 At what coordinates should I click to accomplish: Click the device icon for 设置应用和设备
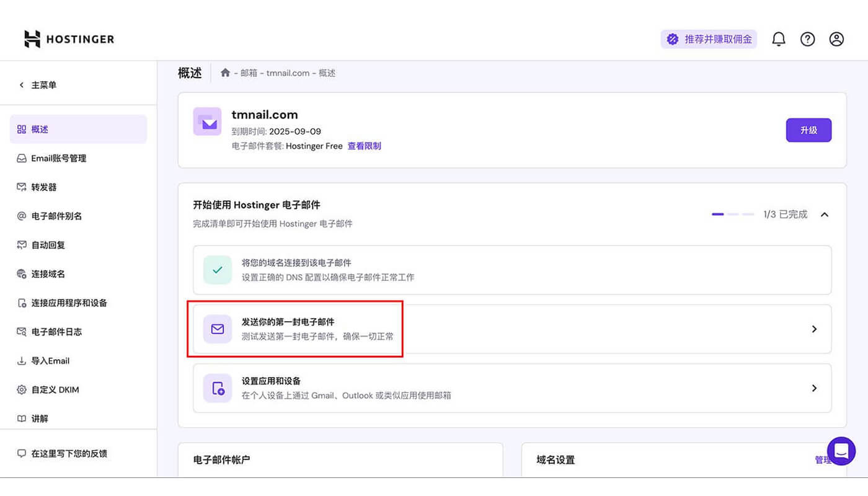[218, 388]
